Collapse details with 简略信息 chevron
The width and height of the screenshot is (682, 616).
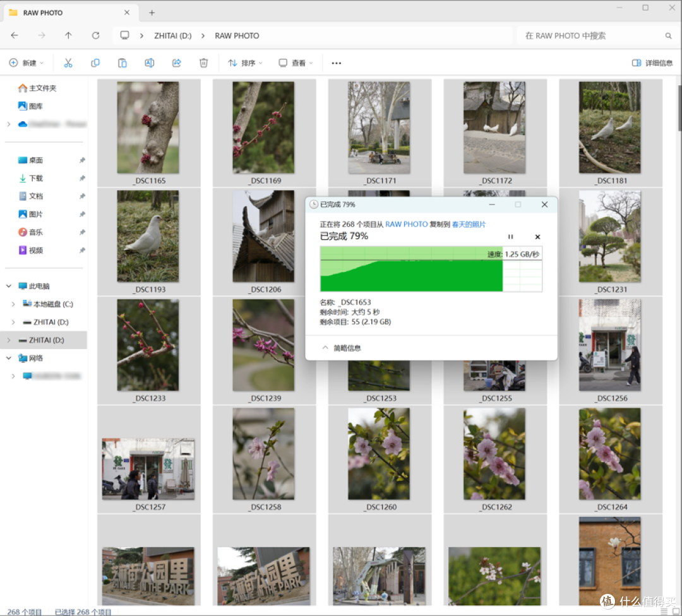325,348
